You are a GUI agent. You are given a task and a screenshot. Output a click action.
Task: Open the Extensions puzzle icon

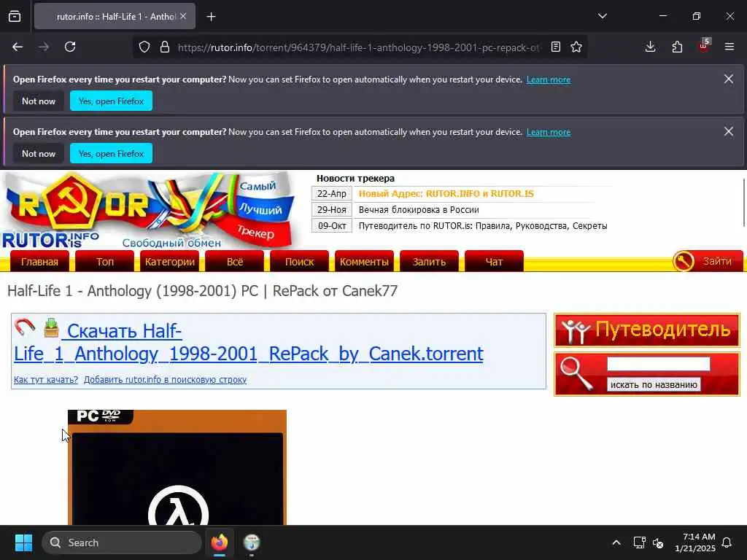pyautogui.click(x=677, y=47)
